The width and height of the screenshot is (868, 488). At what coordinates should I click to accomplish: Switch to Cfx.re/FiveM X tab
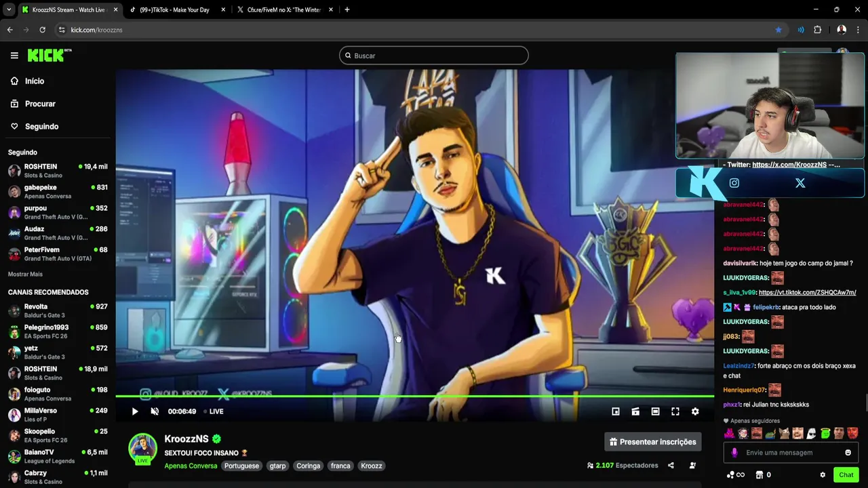click(284, 10)
